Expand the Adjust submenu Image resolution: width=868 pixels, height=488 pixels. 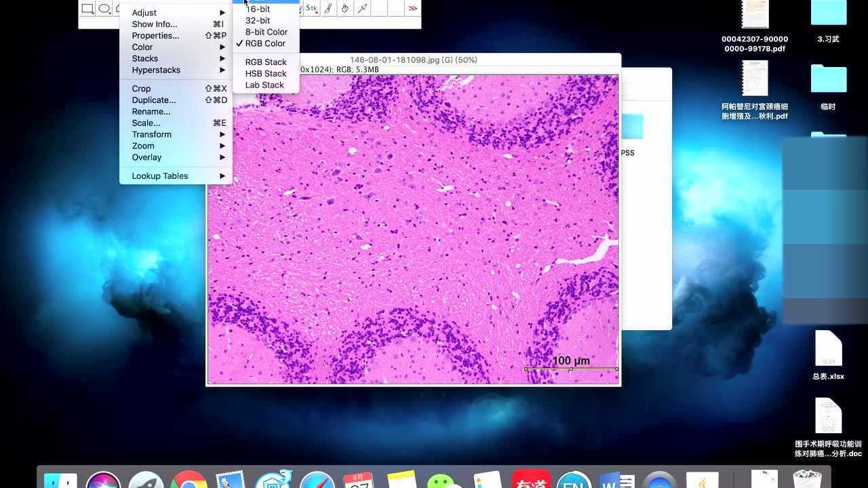(x=144, y=12)
